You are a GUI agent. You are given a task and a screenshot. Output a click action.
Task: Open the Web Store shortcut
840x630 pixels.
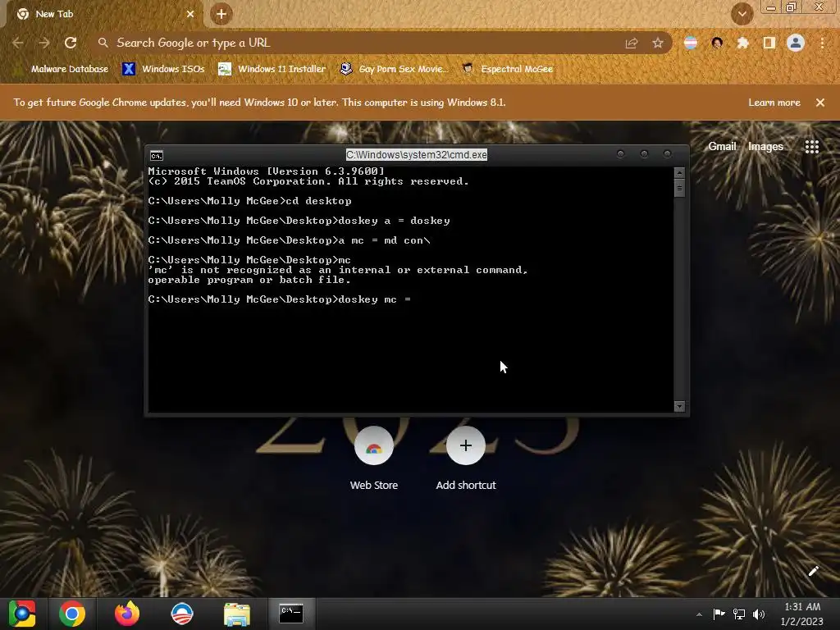point(374,445)
